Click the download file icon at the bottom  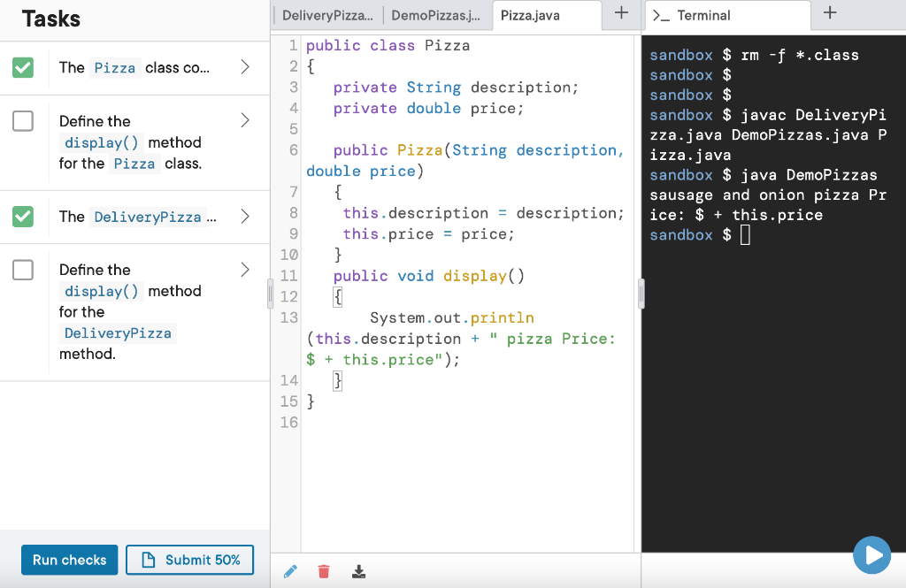[358, 571]
